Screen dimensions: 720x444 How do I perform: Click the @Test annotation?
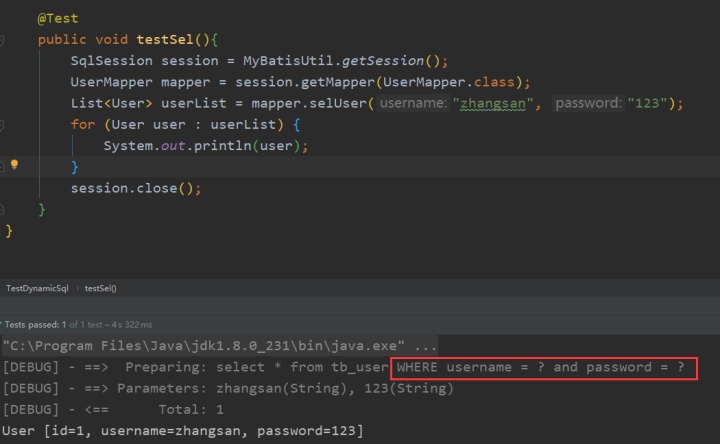pos(58,18)
